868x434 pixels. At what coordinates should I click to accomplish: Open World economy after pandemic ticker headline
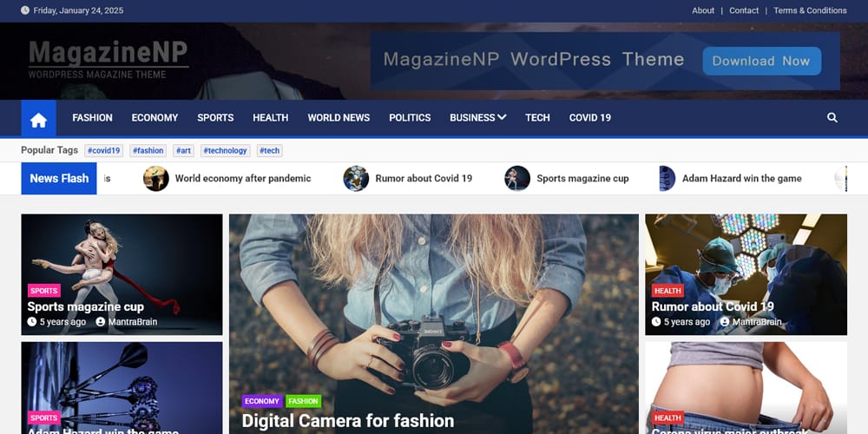click(x=243, y=178)
